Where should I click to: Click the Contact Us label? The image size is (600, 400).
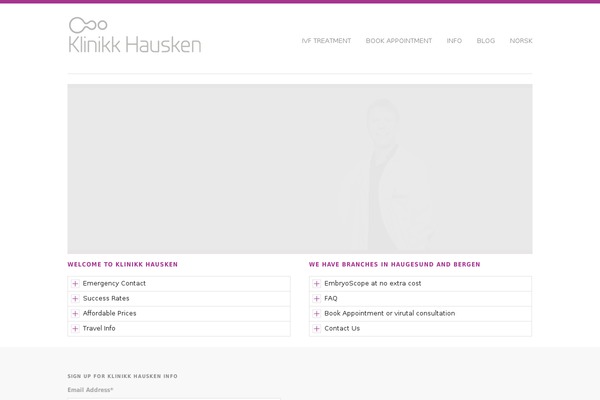point(342,328)
